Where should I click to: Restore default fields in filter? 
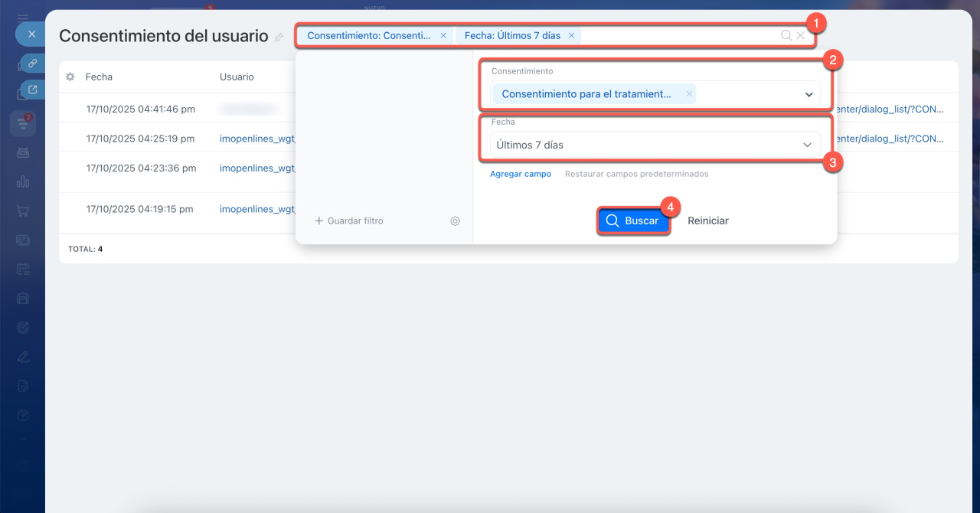point(636,174)
